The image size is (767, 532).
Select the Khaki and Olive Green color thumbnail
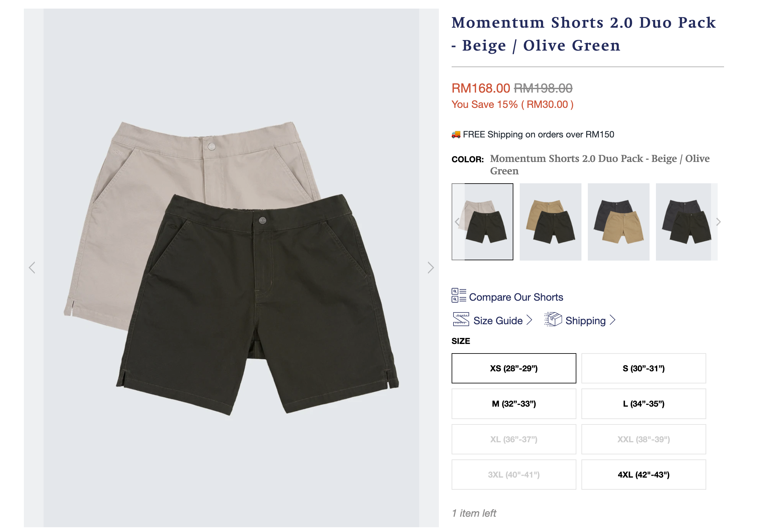click(550, 222)
